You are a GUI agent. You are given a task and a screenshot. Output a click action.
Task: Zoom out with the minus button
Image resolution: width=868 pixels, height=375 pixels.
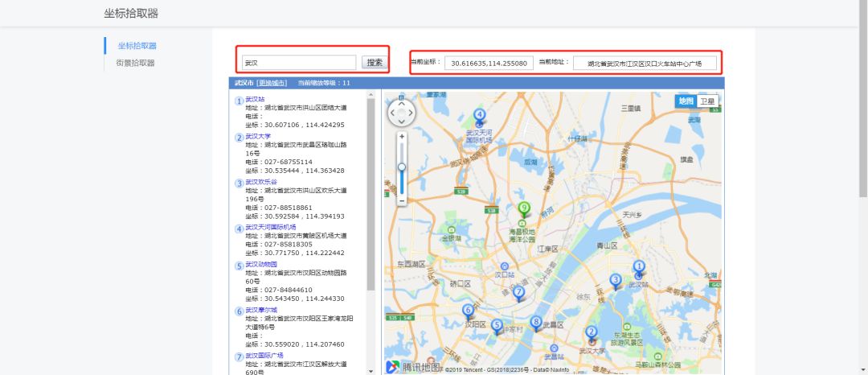402,200
